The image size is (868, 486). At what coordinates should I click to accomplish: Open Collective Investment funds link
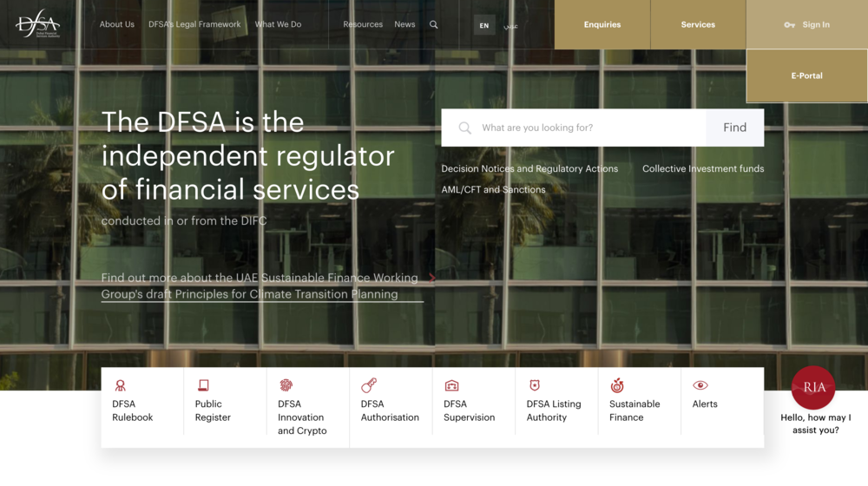tap(703, 169)
